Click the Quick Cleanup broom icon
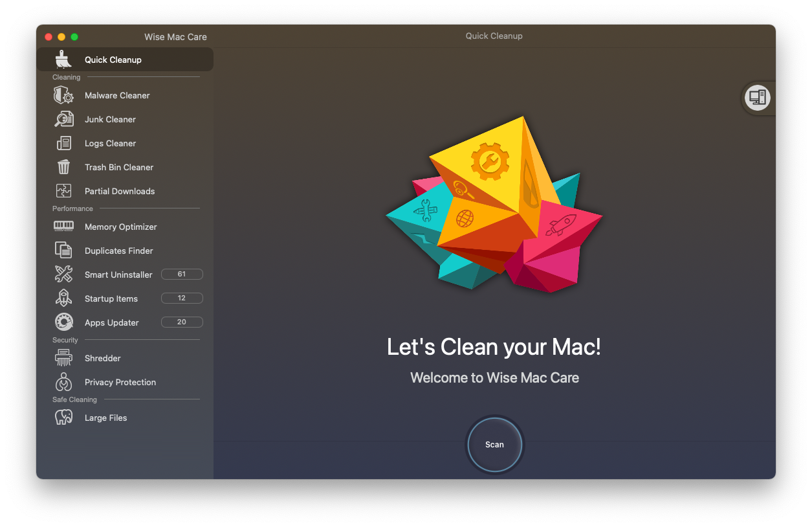 coord(63,60)
